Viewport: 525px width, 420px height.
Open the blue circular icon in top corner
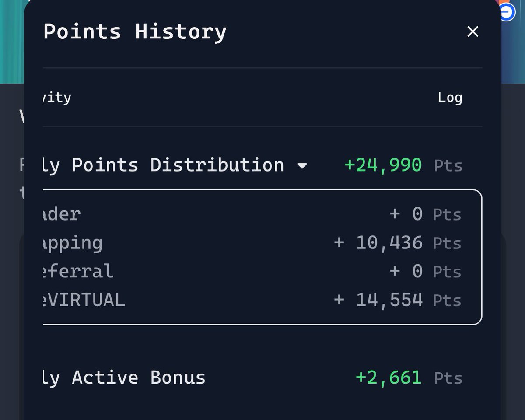tap(507, 12)
